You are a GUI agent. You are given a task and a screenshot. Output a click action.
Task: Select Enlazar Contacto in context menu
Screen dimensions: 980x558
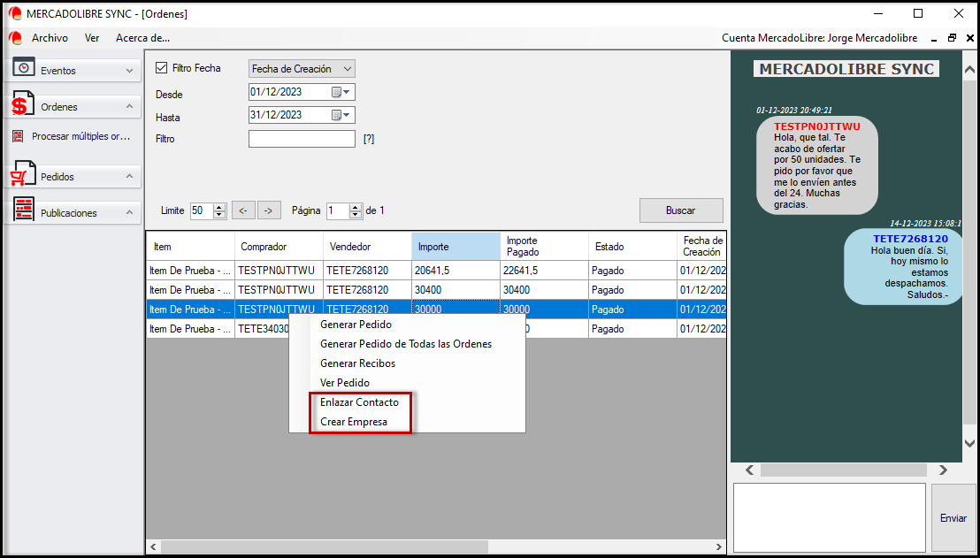pos(407,402)
